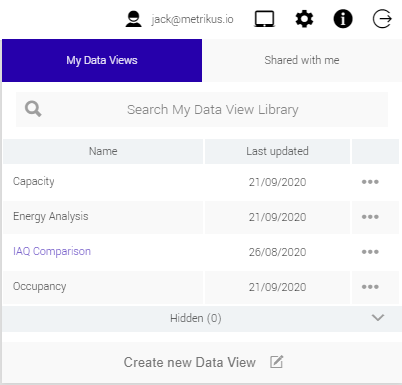
Task: Click the user profile avatar icon
Action: [x=133, y=19]
